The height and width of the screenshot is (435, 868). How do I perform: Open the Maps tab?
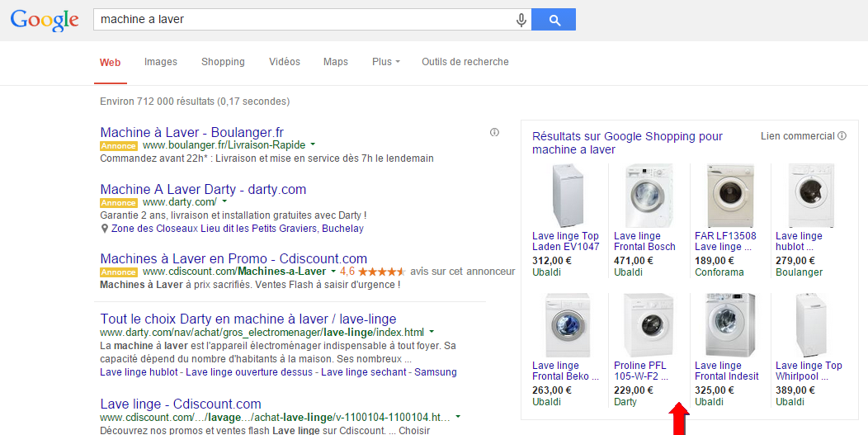336,62
